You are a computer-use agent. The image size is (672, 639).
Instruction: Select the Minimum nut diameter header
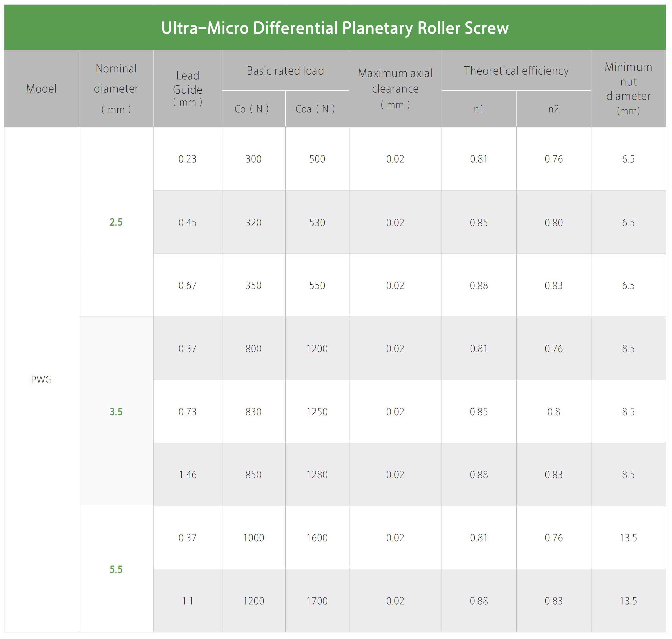(x=628, y=88)
